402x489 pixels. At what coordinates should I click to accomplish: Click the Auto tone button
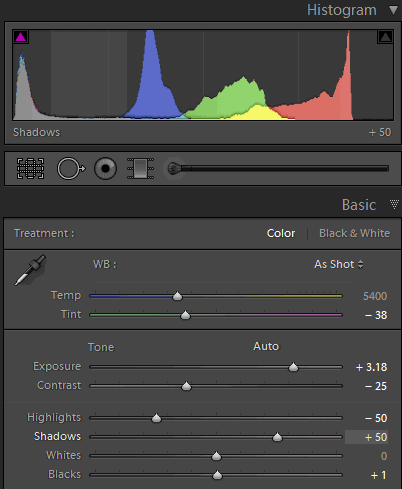tap(266, 346)
